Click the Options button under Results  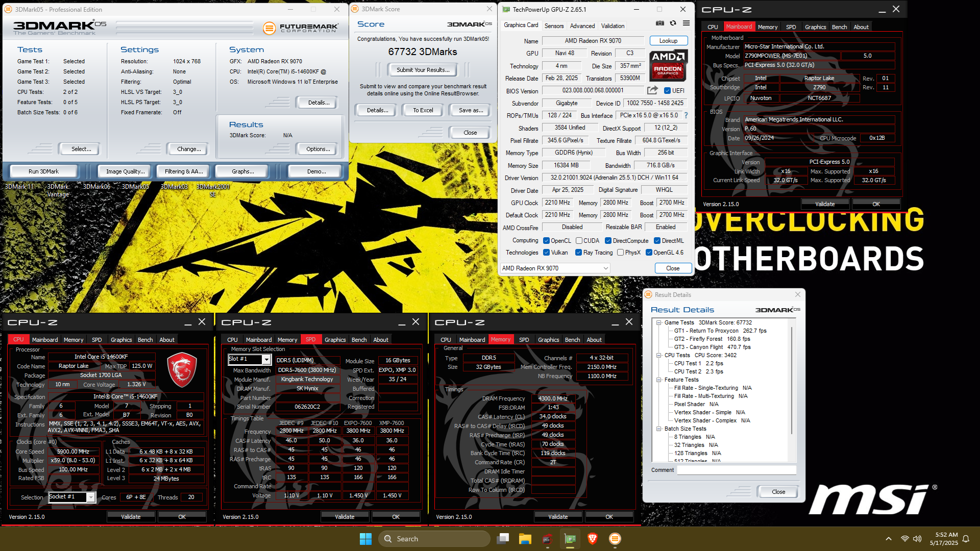pos(318,149)
